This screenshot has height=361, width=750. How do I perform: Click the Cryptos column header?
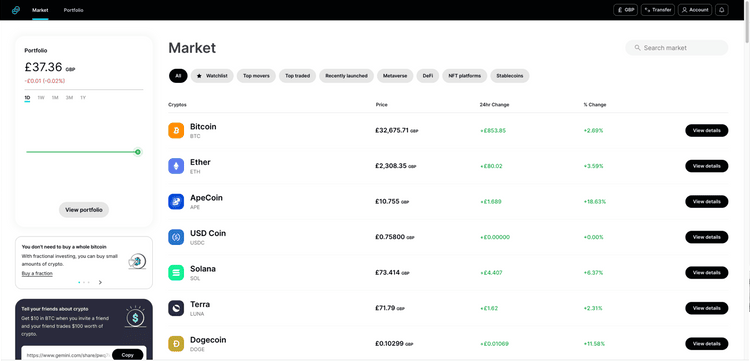[x=177, y=105]
